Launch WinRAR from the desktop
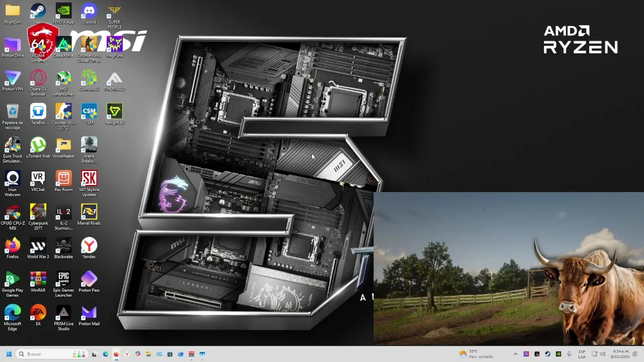 (38, 283)
